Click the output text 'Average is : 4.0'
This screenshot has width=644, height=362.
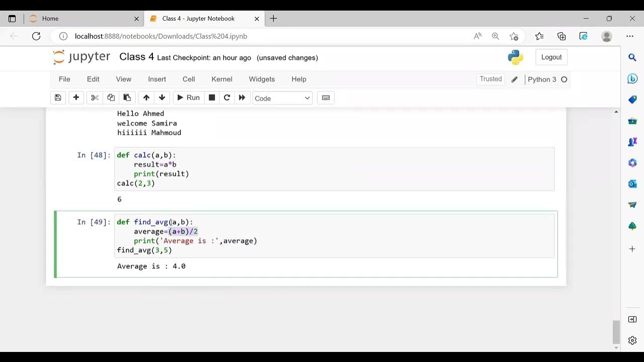coord(151,266)
